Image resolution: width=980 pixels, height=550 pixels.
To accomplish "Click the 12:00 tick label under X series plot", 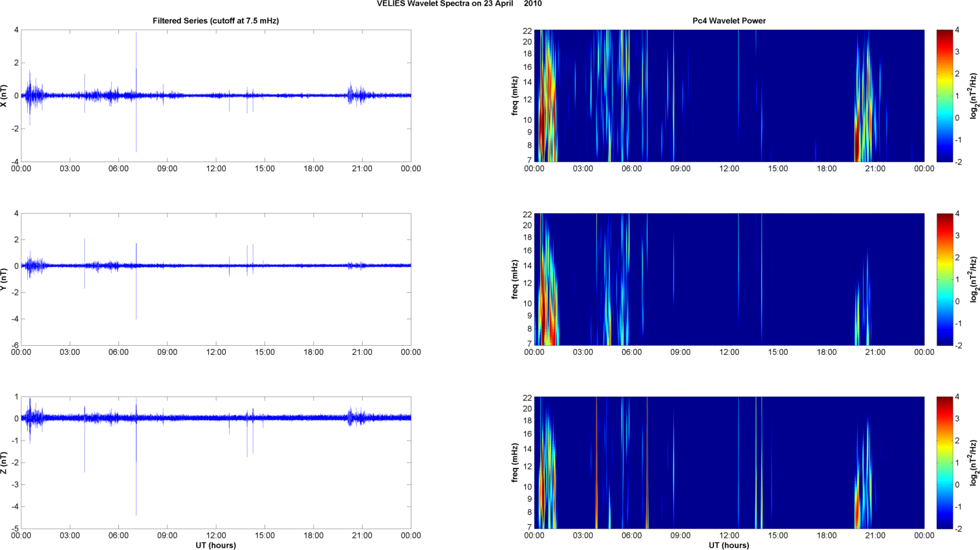I will (216, 169).
